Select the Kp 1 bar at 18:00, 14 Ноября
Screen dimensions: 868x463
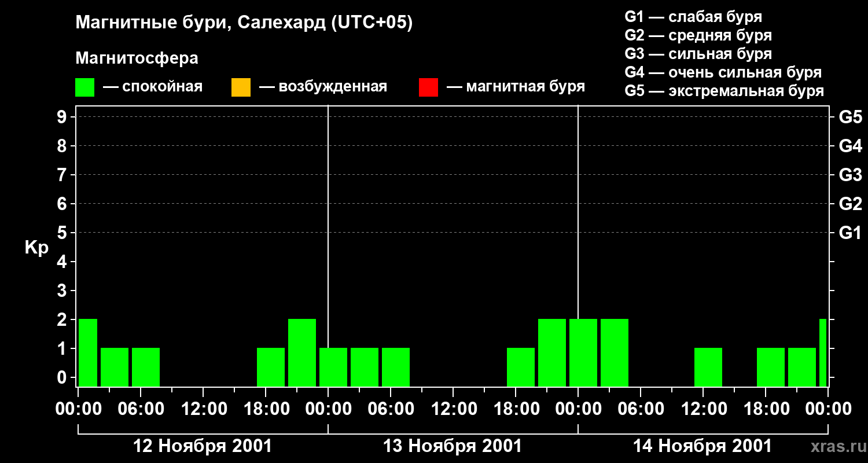[x=771, y=367]
